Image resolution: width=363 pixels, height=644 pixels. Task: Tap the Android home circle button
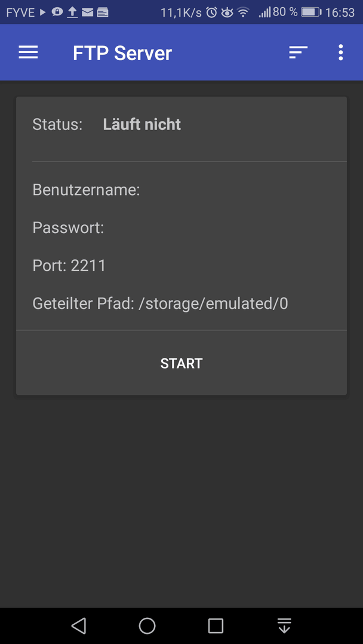coord(147,626)
